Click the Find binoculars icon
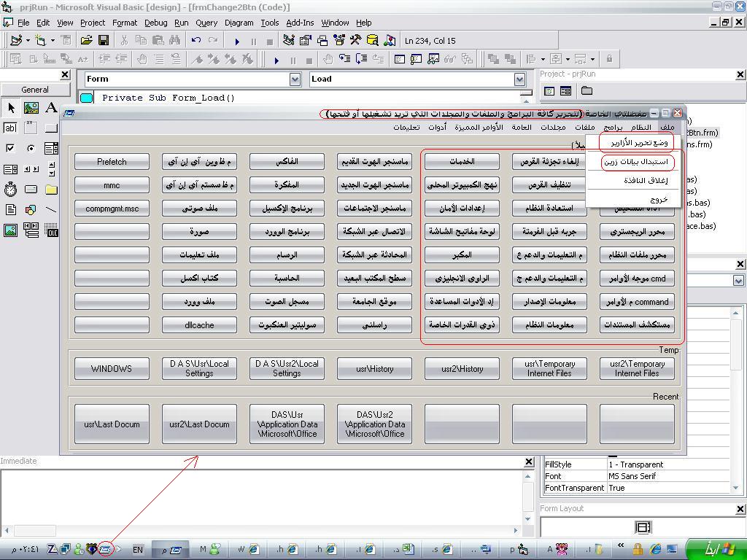The image size is (747, 560). pos(174,41)
